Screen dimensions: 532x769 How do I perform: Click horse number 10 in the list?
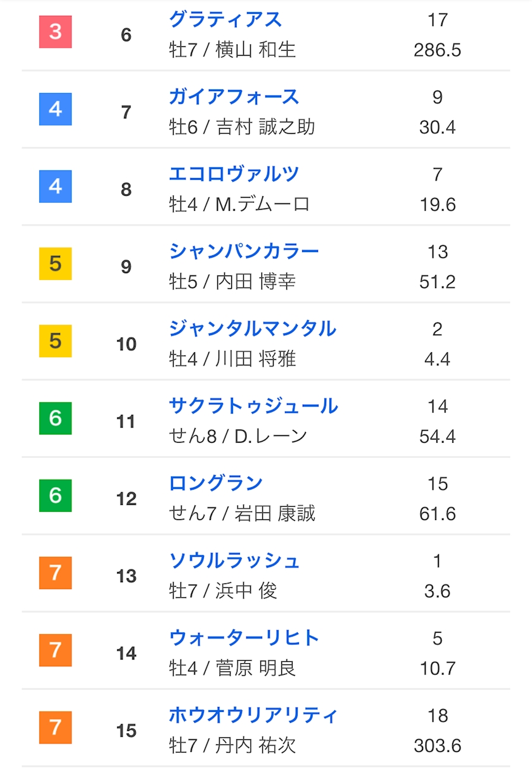(126, 344)
